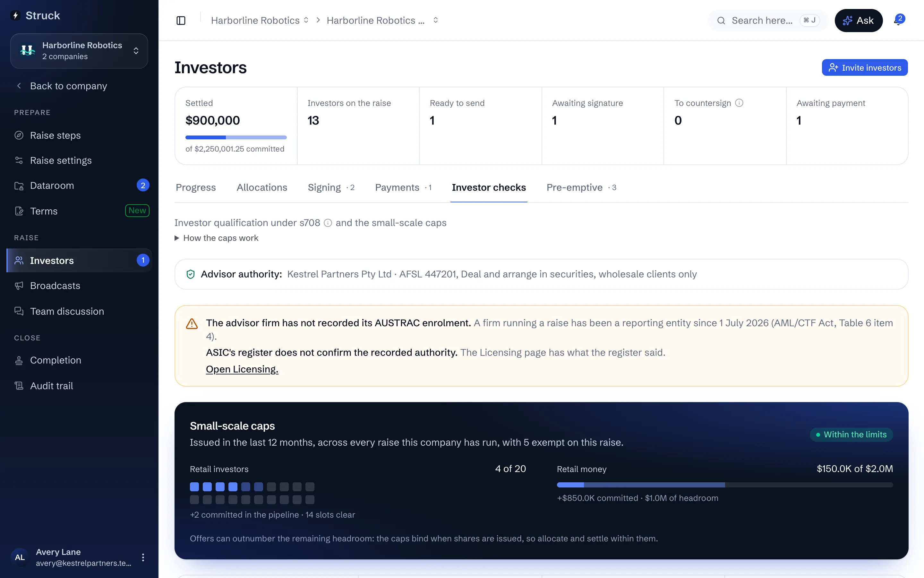This screenshot has height=578, width=924.
Task: Click the Dataroom folder icon
Action: [x=19, y=186]
